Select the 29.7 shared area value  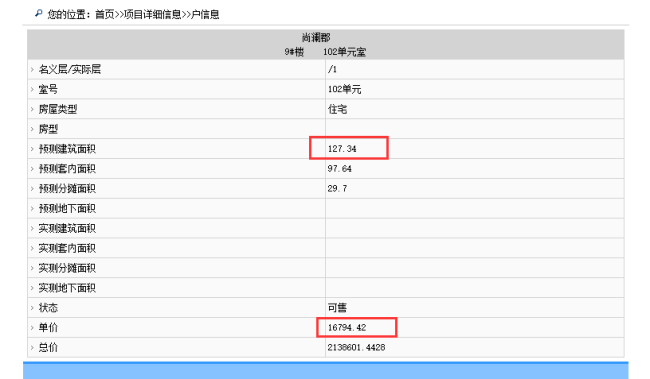click(x=337, y=189)
